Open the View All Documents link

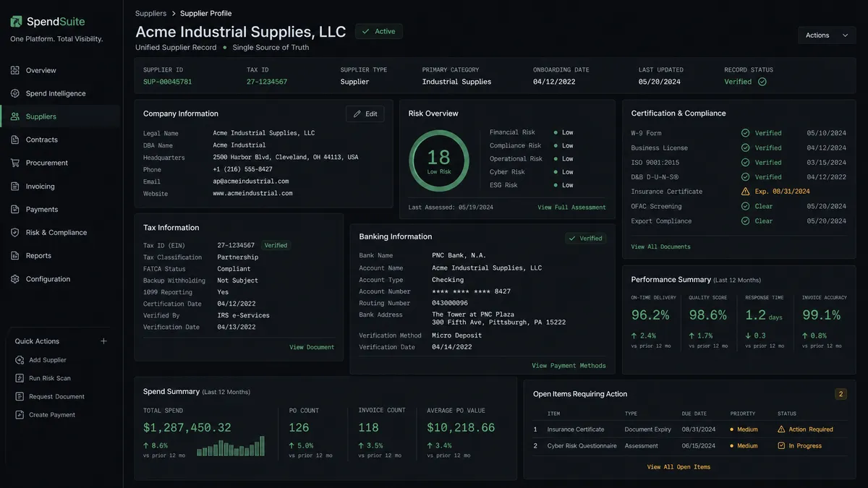coord(660,247)
